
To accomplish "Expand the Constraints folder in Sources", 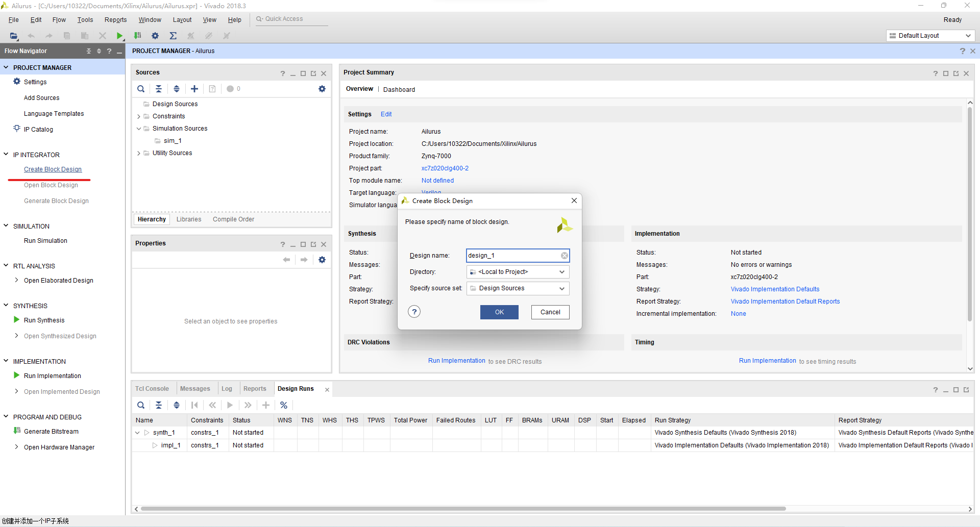I will pos(138,116).
